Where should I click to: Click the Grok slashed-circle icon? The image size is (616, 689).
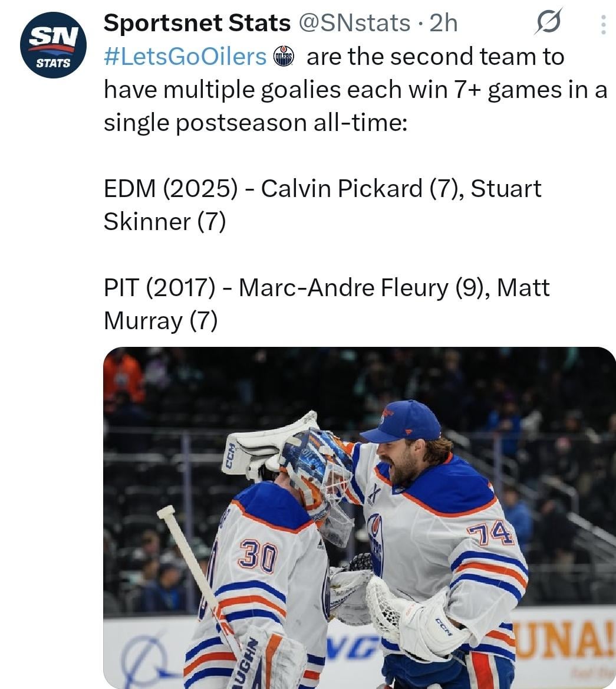[549, 24]
